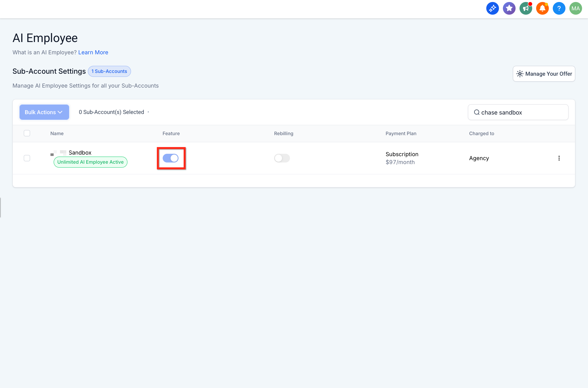Check the select-all checkbox in table header
The image size is (588, 388).
click(x=27, y=133)
